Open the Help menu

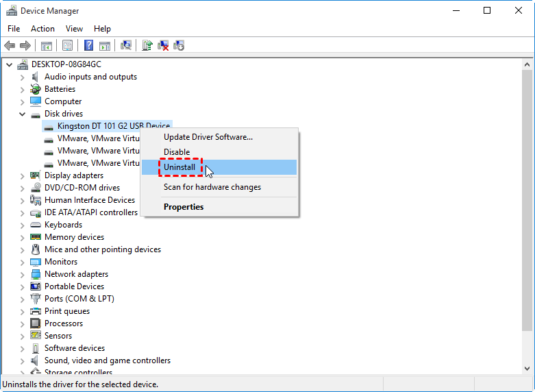(102, 29)
